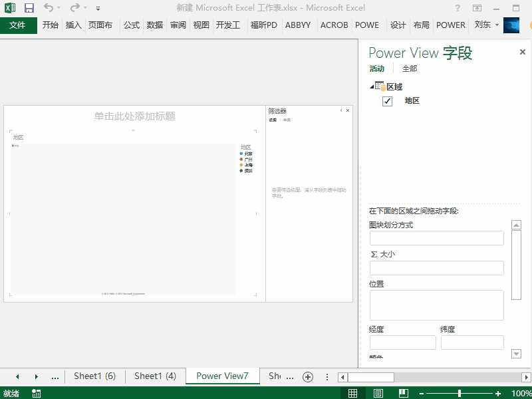Save the workbook with the floppy disk icon

coord(29,8)
